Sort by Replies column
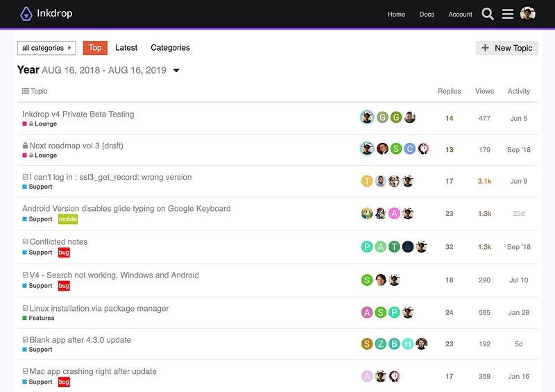Viewport: 555px width, 392px height. 449,91
